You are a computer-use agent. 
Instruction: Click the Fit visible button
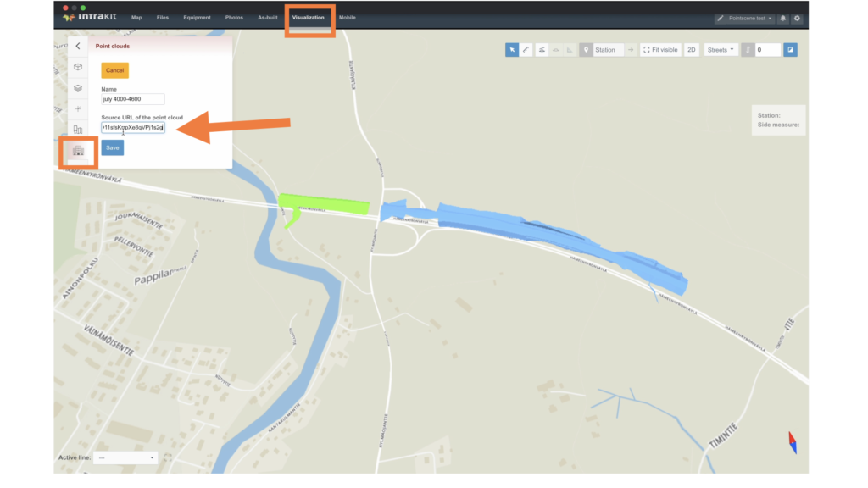tap(660, 50)
